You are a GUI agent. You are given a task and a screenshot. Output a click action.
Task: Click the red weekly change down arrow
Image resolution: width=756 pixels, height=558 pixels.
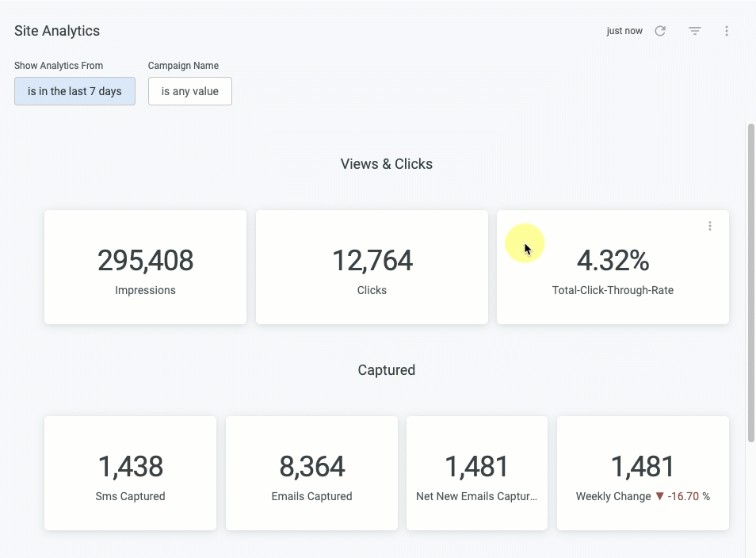tap(659, 496)
